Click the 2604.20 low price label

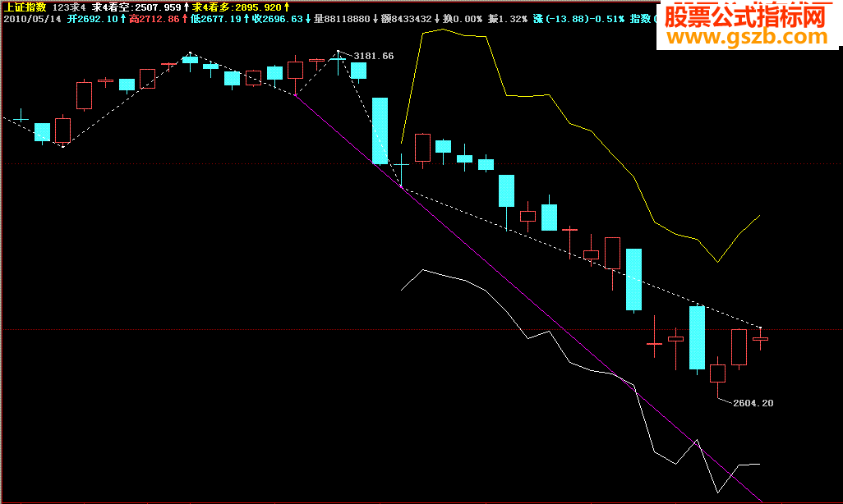(753, 403)
